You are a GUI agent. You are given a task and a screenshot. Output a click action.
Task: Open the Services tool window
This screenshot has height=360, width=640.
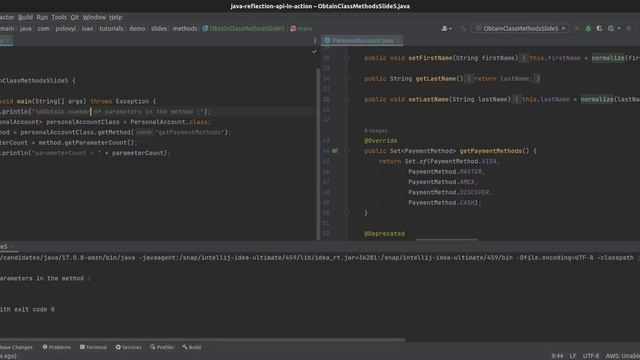tap(129, 347)
